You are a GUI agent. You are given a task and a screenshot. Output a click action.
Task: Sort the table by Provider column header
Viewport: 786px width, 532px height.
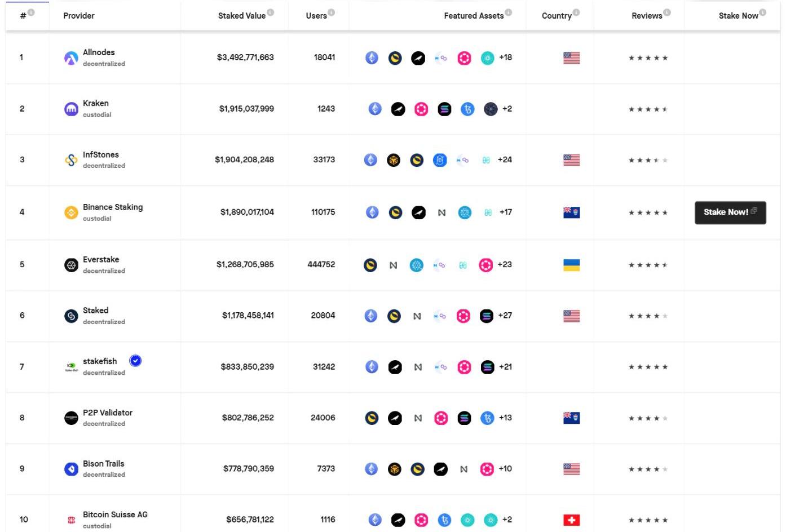[x=79, y=16]
